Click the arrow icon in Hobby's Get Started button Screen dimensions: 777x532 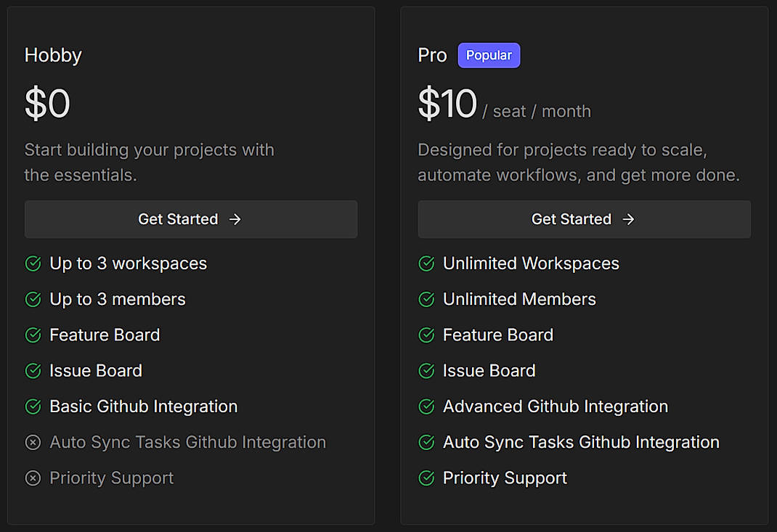235,219
